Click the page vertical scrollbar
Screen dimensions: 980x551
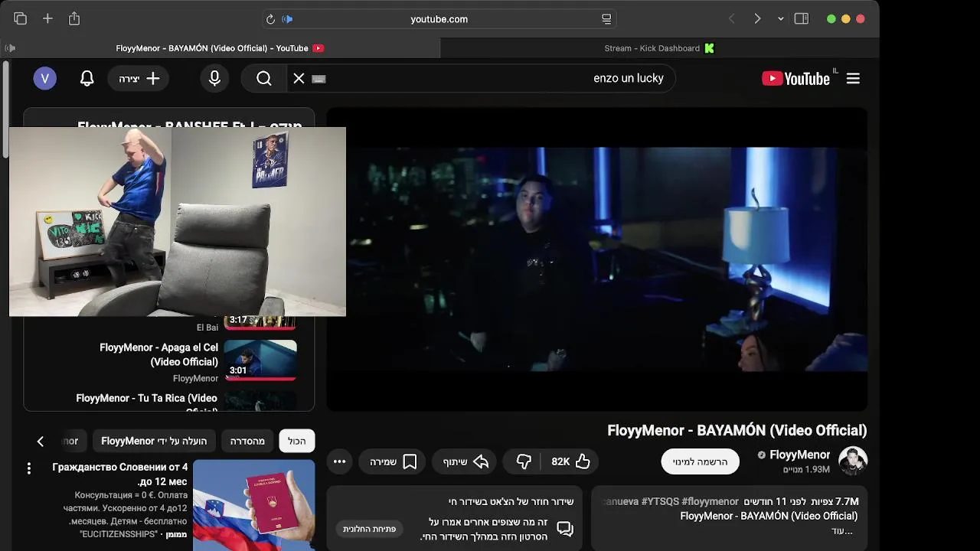5,111
